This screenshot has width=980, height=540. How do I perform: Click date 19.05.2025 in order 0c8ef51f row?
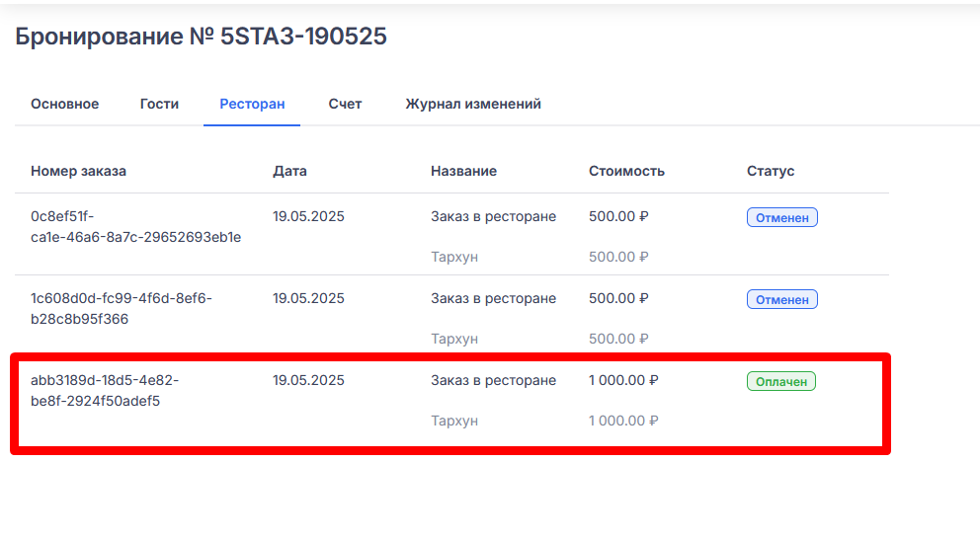tap(308, 216)
